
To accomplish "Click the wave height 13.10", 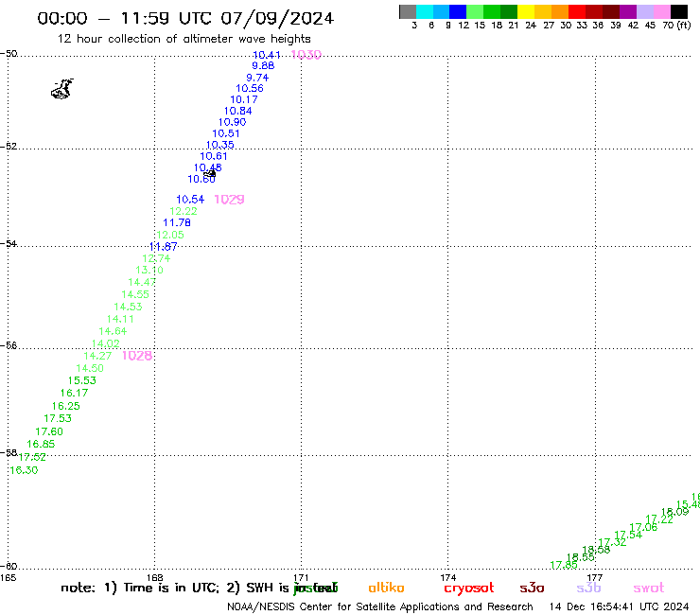I will (149, 270).
